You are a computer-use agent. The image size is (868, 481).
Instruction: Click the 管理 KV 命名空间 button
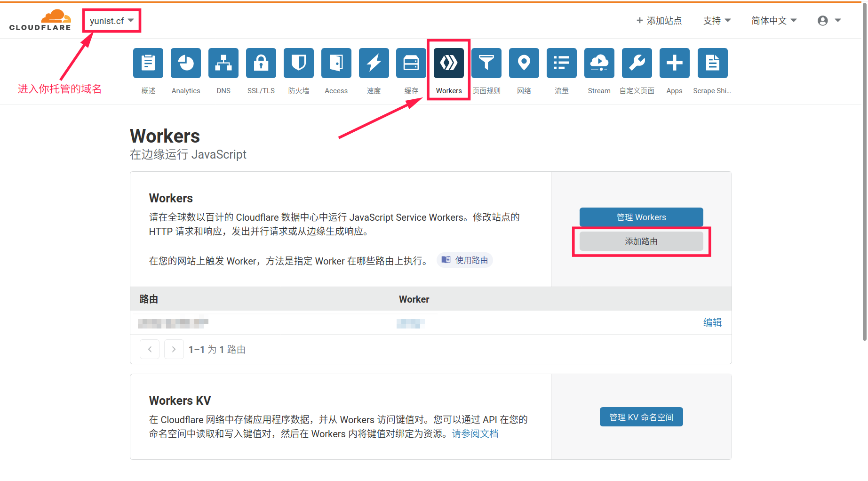point(641,417)
